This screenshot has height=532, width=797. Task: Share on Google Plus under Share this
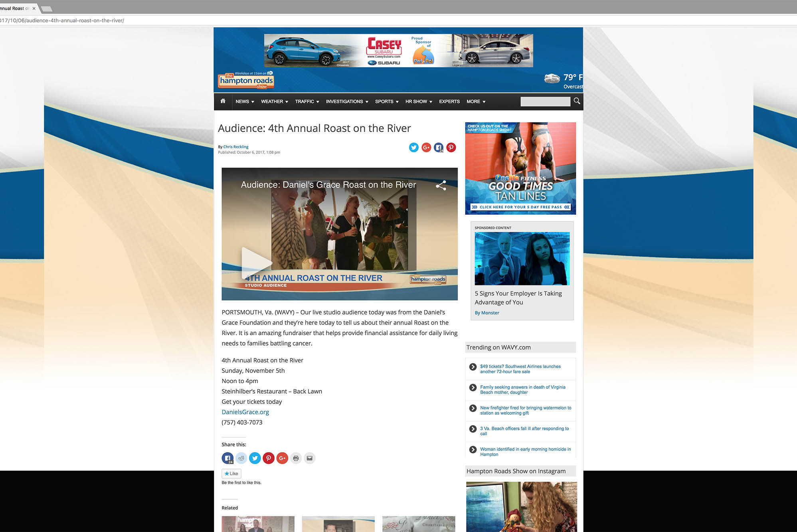point(282,458)
